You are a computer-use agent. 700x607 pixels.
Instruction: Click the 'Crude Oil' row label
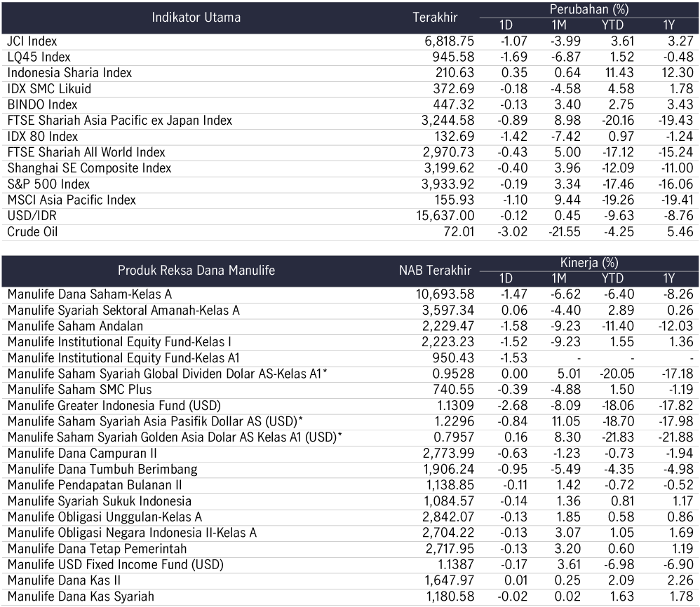click(32, 232)
